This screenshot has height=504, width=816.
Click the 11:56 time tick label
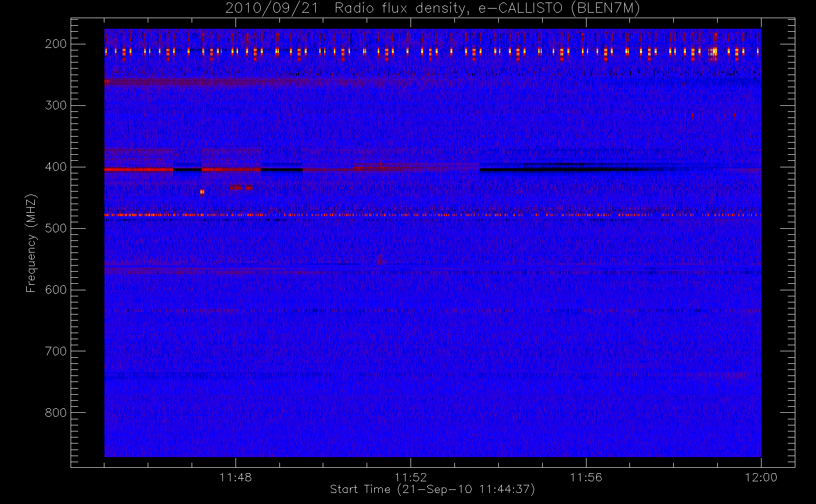tap(586, 477)
